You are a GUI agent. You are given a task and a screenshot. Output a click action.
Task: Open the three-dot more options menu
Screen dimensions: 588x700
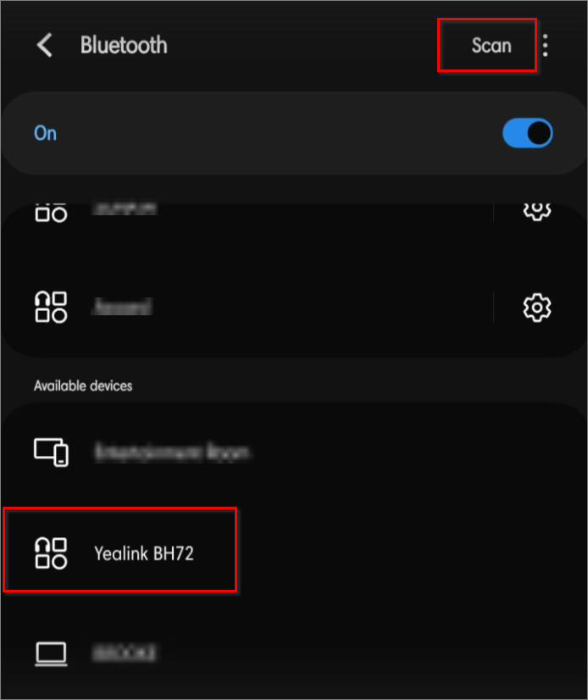pyautogui.click(x=546, y=46)
